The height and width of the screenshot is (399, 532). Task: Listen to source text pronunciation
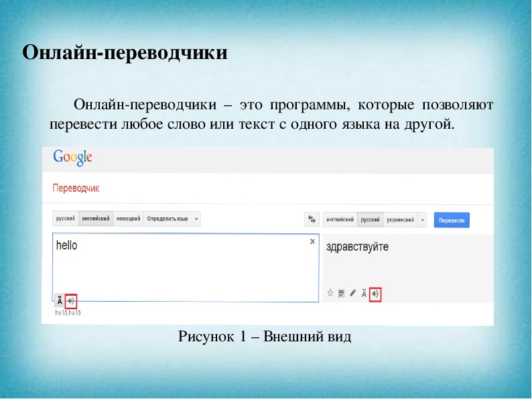point(71,300)
